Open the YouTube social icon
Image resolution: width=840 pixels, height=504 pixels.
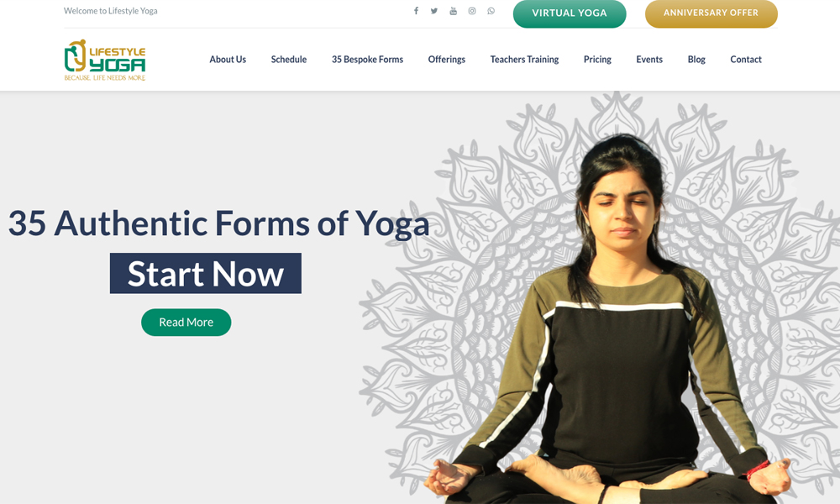click(x=454, y=11)
